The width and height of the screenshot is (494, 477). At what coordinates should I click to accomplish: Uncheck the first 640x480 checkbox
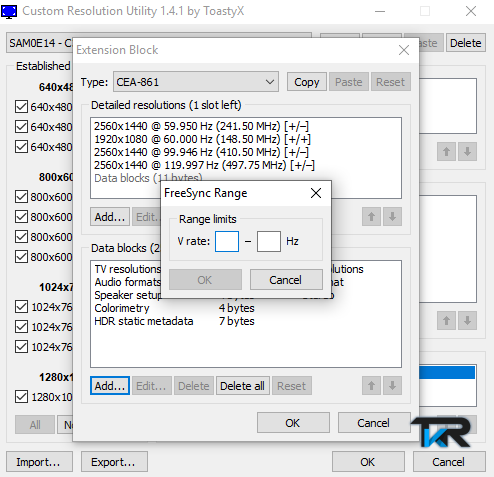21,107
